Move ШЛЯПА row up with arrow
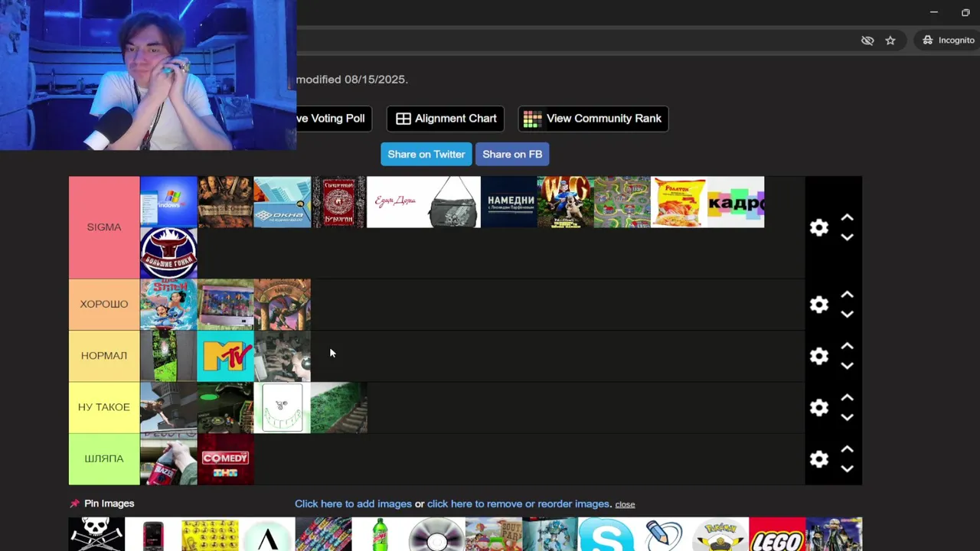This screenshot has width=980, height=551. coord(847,449)
